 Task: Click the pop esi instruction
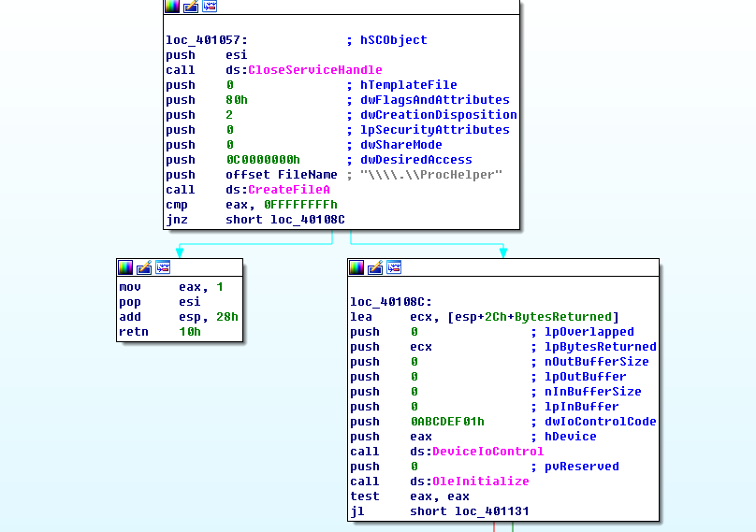pyautogui.click(x=160, y=302)
